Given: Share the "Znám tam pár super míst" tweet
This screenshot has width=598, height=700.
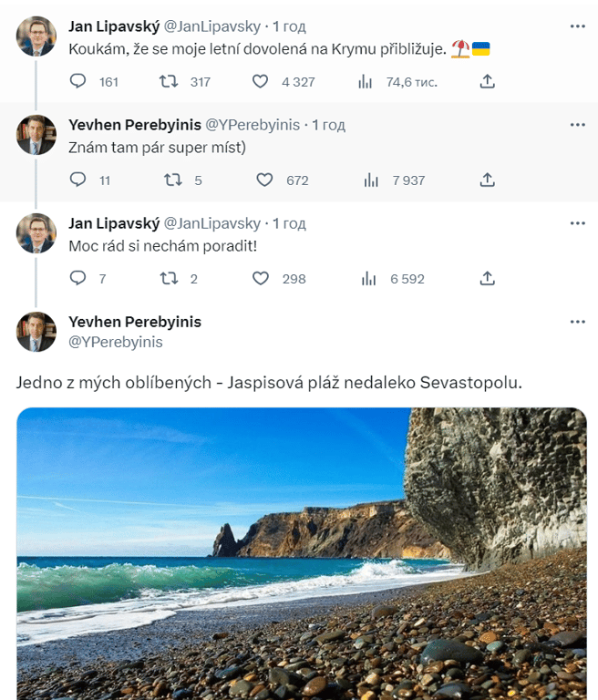Looking at the screenshot, I should (x=487, y=180).
